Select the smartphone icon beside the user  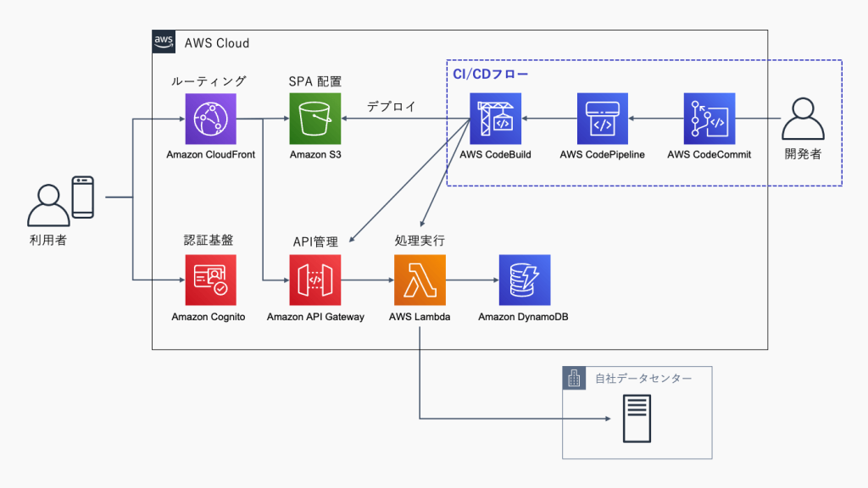click(82, 197)
